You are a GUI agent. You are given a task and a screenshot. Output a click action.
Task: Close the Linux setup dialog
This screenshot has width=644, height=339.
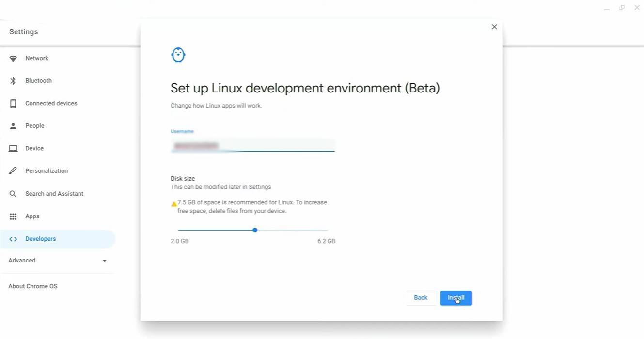point(494,27)
